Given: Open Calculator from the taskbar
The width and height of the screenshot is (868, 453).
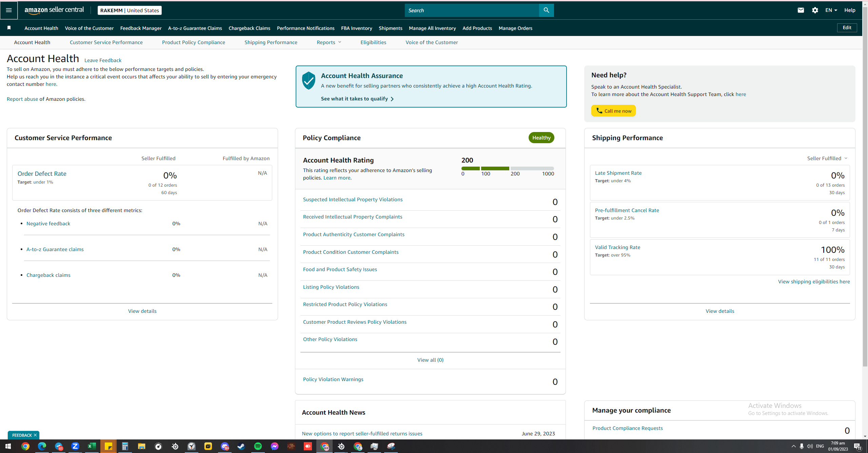Looking at the screenshot, I should 125,446.
